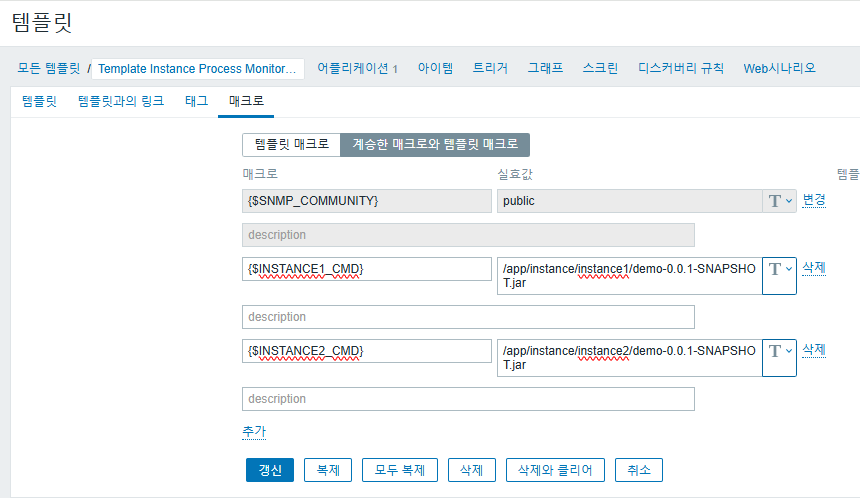Click 삭제 link for INSTANCE2_CMD macro
This screenshot has height=498, width=860.
point(814,349)
